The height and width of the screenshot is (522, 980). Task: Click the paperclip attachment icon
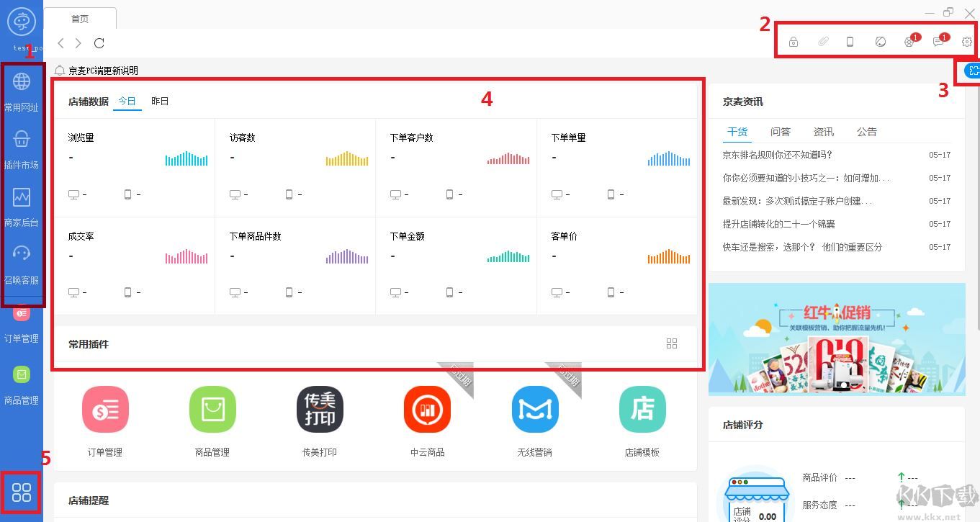point(823,42)
